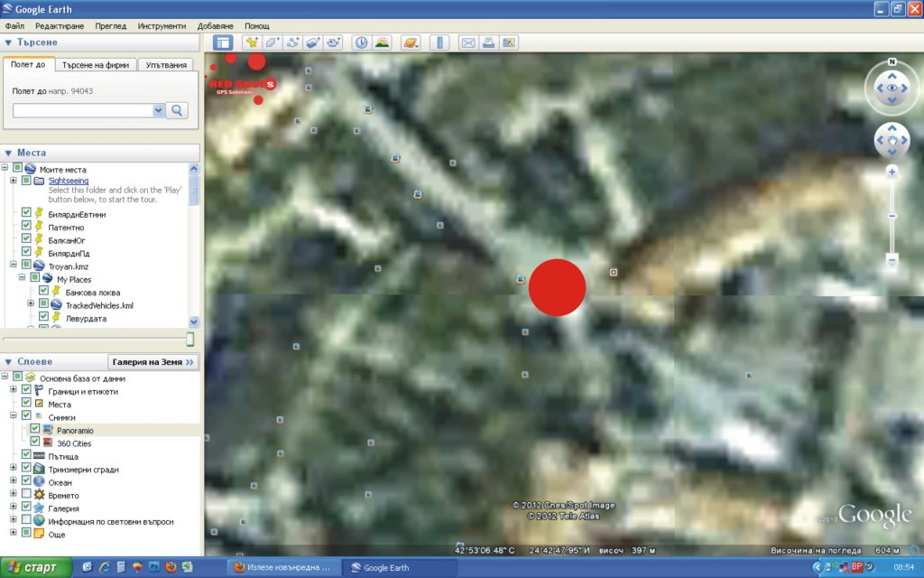Select the Add Path tool
Screen dimensions: 924x578
[292, 42]
